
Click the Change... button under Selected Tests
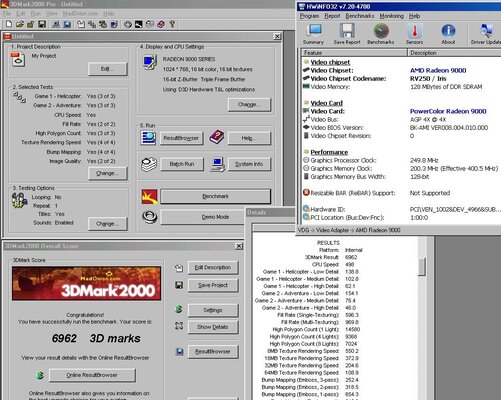pyautogui.click(x=108, y=173)
